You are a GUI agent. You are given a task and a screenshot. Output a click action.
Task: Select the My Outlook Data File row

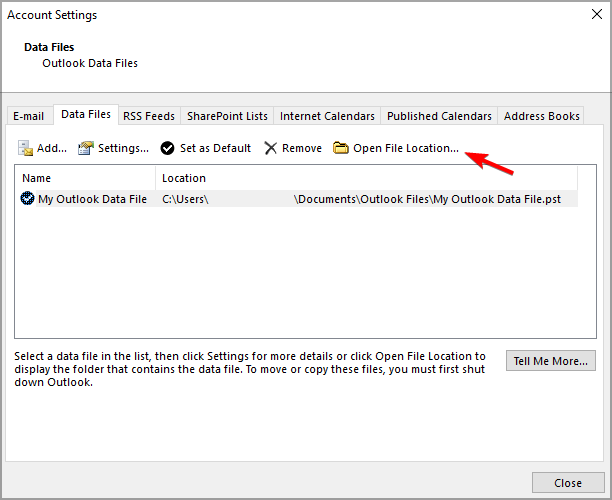pos(92,199)
